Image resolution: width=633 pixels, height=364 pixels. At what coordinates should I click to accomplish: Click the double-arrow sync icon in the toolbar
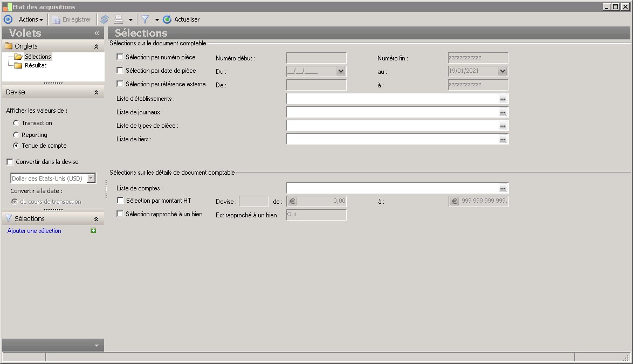[105, 19]
